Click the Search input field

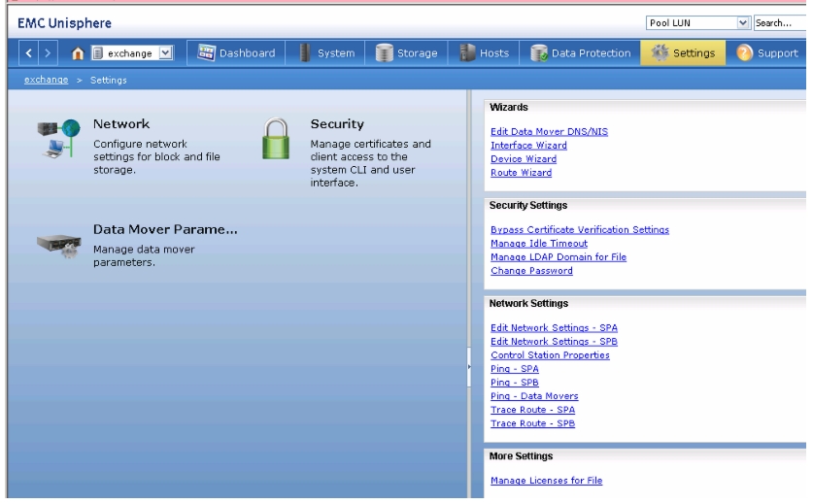(x=780, y=22)
